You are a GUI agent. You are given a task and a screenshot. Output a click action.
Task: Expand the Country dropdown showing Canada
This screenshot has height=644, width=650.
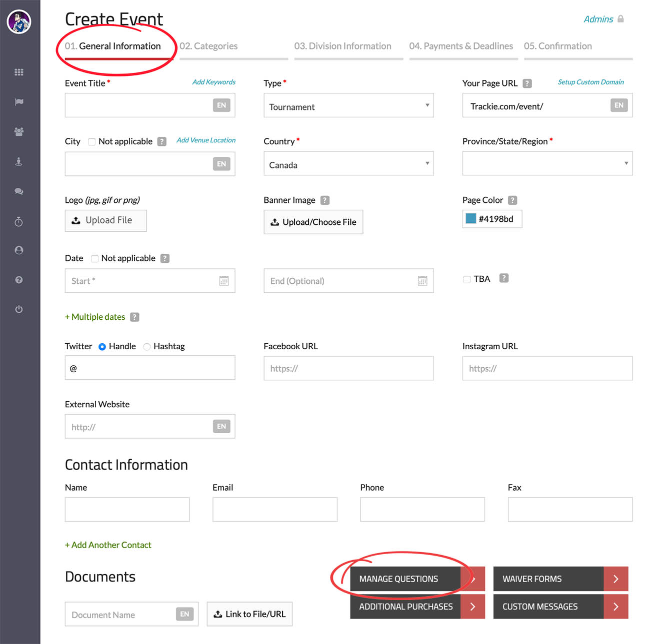pyautogui.click(x=348, y=164)
